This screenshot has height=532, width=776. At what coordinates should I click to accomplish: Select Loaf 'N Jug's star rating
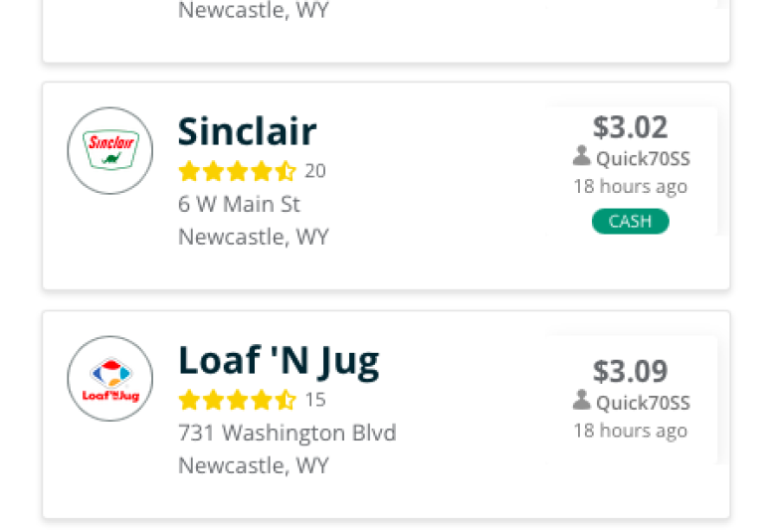(x=237, y=400)
